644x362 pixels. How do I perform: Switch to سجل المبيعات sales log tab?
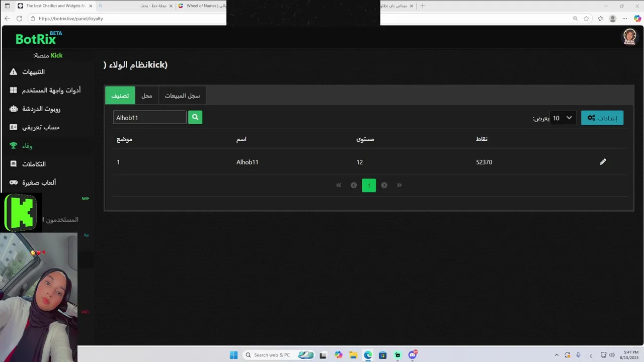tap(182, 96)
